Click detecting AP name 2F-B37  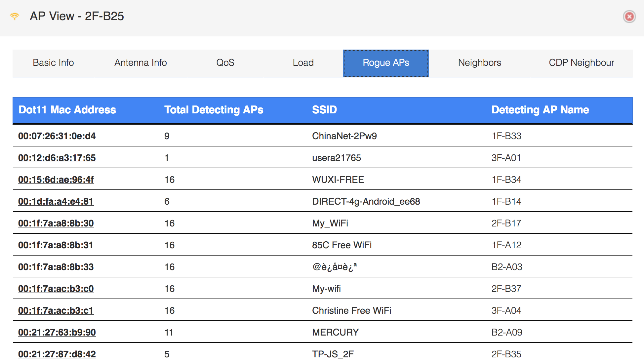506,289
